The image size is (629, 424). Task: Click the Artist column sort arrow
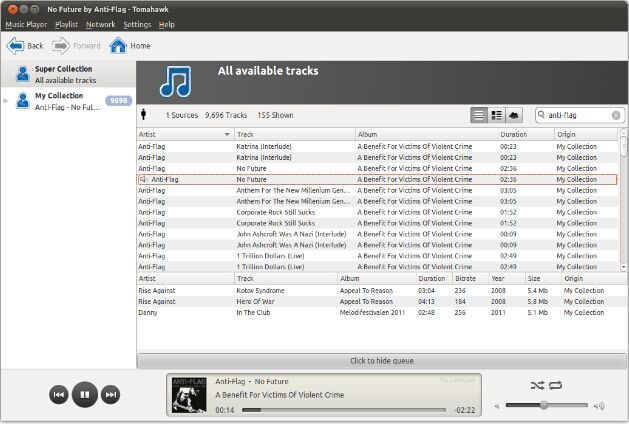(227, 134)
